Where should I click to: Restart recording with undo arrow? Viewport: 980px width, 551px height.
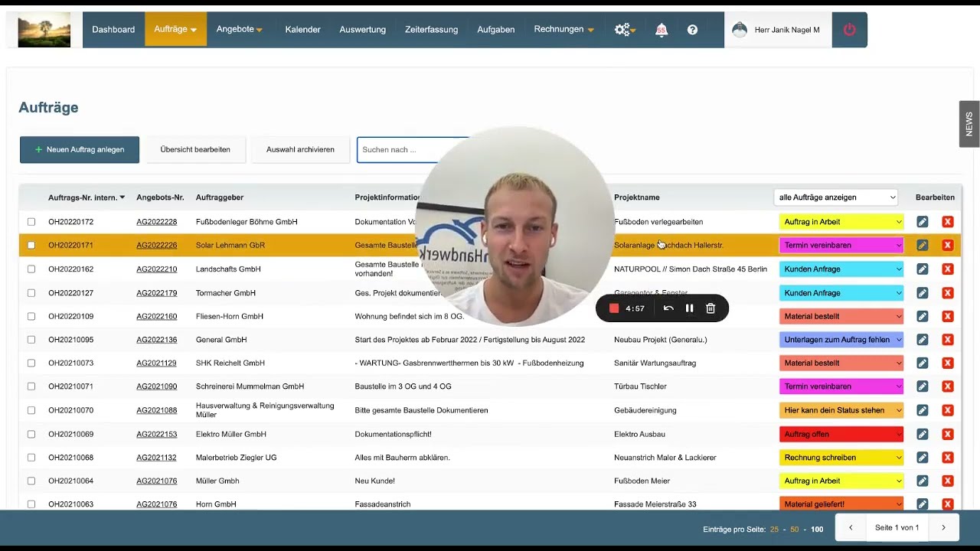tap(668, 308)
